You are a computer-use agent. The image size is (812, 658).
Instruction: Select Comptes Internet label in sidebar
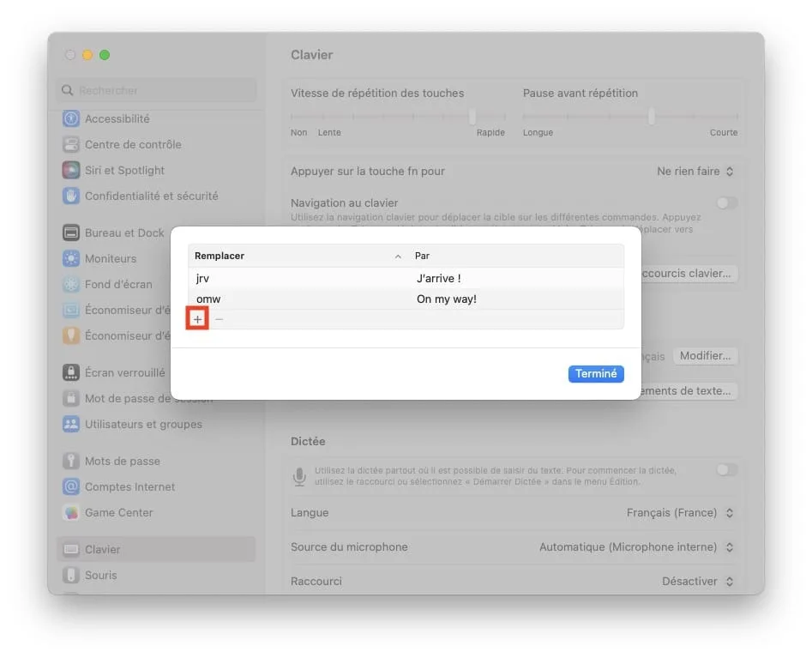[130, 487]
